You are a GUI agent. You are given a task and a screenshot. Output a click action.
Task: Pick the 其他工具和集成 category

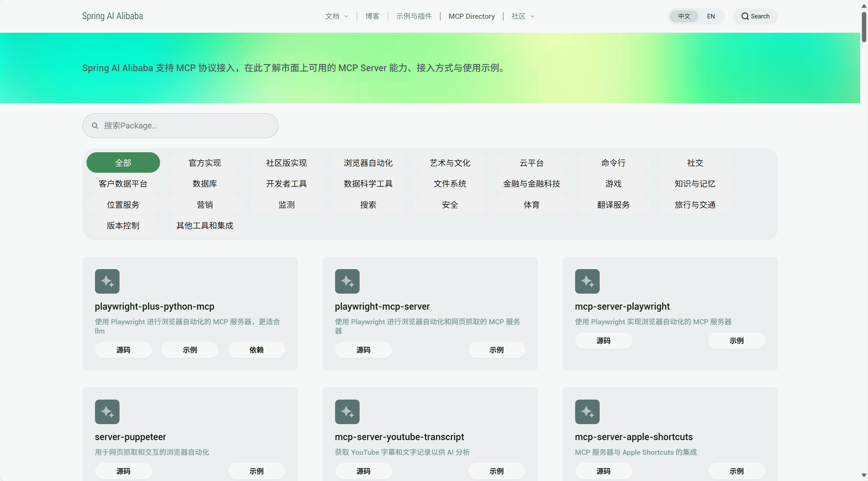[x=205, y=226]
